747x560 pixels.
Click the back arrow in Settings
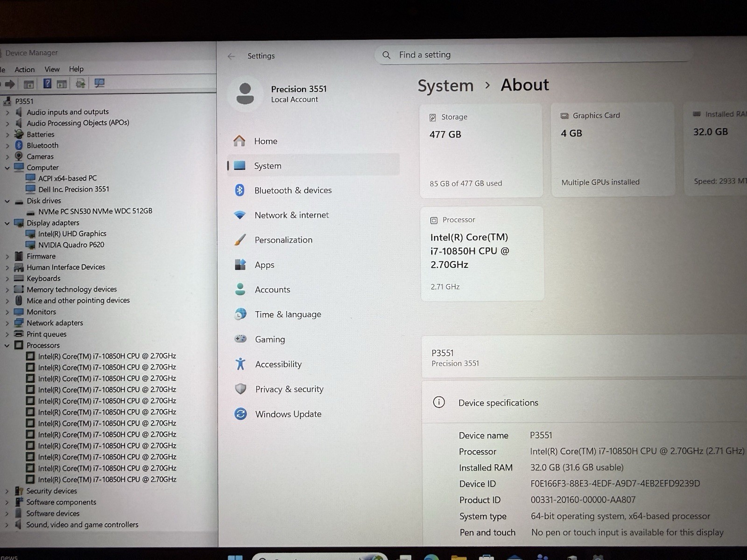pos(232,56)
